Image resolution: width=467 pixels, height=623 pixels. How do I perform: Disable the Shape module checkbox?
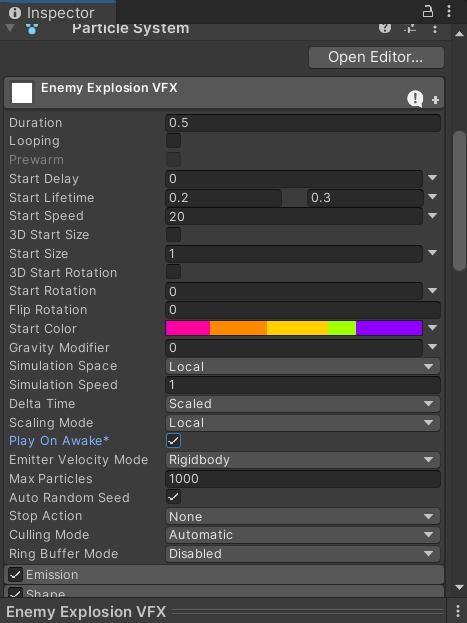pyautogui.click(x=15, y=593)
